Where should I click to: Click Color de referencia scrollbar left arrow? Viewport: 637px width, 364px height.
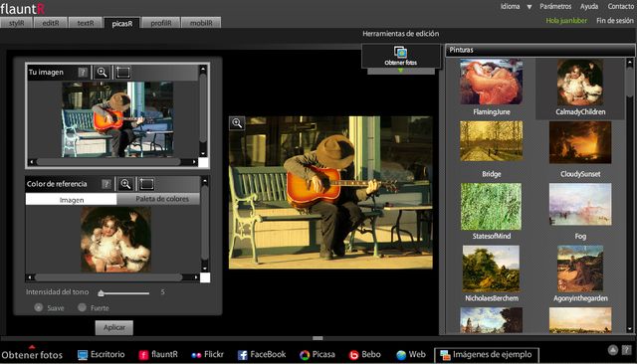(30, 277)
